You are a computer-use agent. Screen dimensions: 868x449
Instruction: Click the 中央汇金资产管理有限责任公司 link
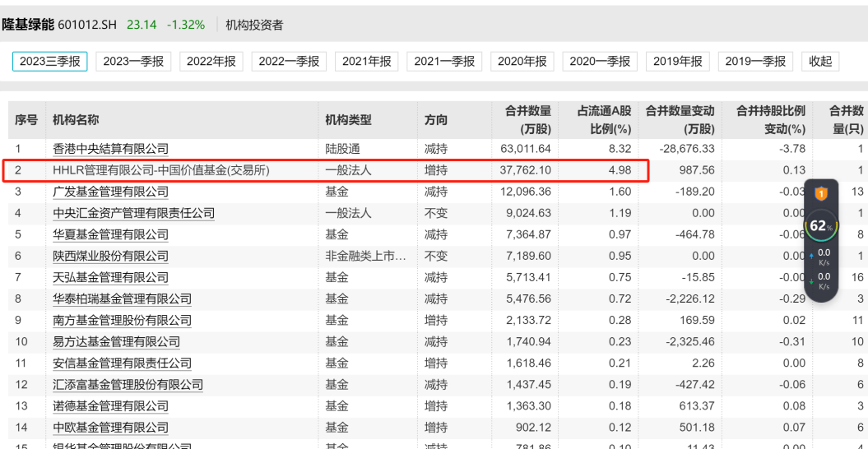pyautogui.click(x=133, y=213)
